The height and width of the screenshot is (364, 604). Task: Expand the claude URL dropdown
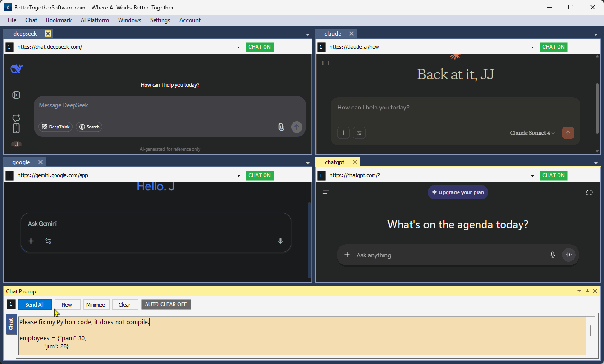pos(532,47)
